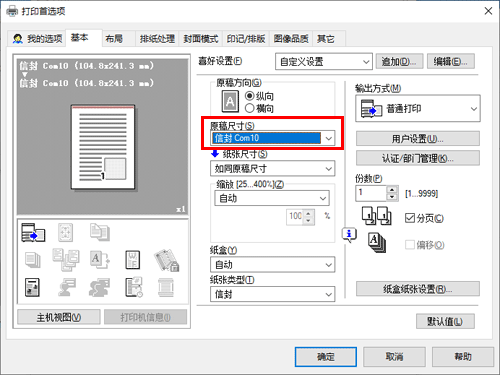The image size is (500, 375).
Task: Click the 编辑 edit button
Action: tap(451, 61)
